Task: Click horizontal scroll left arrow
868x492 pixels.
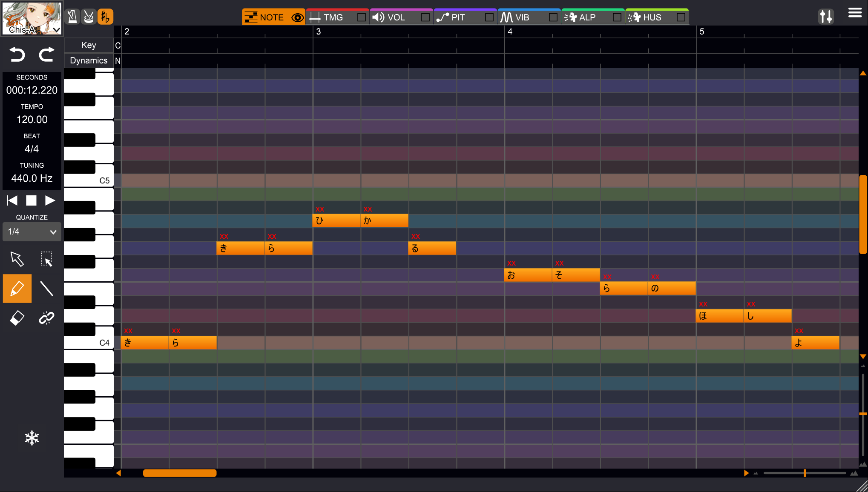Action: click(x=118, y=473)
